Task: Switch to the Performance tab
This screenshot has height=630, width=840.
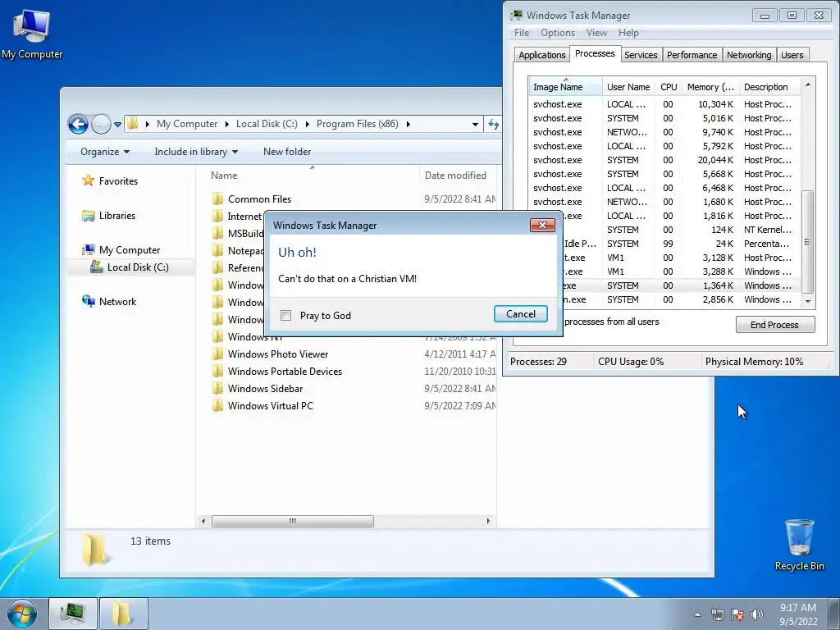Action: (x=692, y=55)
